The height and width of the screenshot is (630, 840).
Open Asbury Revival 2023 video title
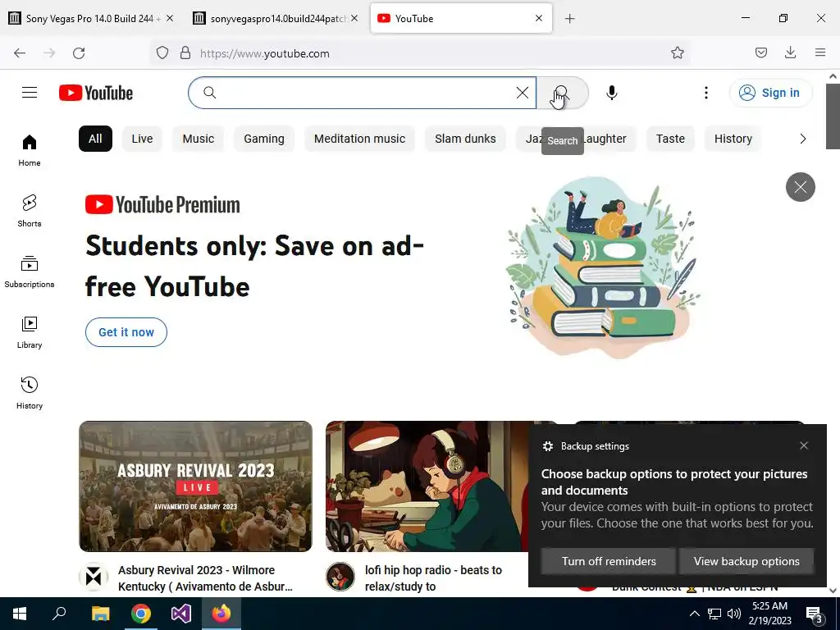[x=205, y=578]
